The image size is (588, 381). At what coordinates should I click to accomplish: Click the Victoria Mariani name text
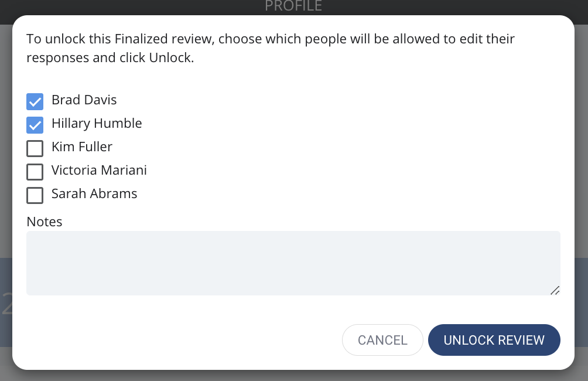point(99,170)
